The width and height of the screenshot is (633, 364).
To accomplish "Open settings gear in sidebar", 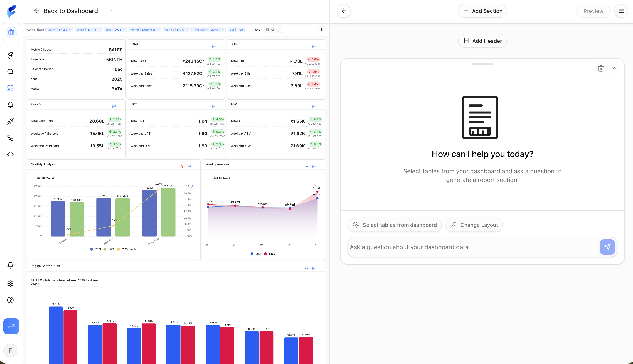I will (x=10, y=284).
